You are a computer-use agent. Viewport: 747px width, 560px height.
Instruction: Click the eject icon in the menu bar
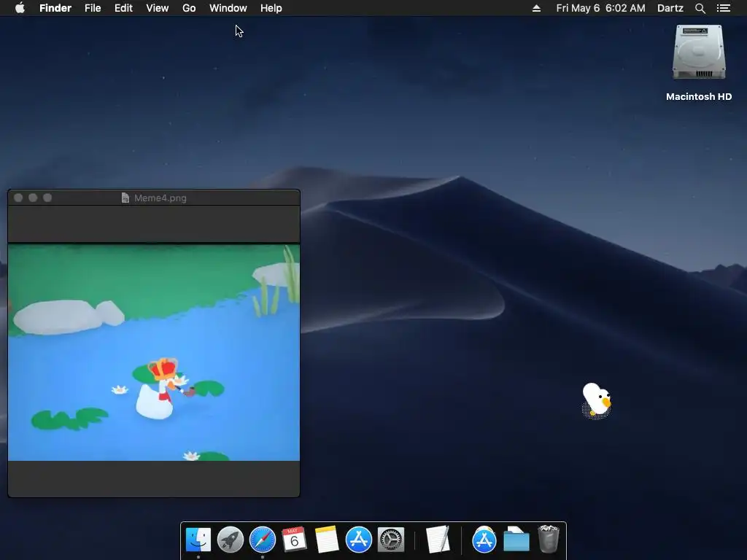536,8
